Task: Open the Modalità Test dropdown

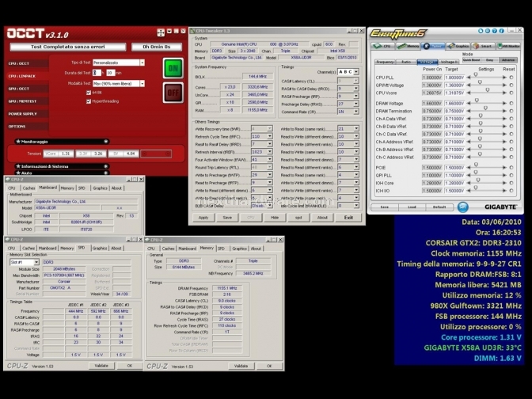Action: tap(142, 83)
